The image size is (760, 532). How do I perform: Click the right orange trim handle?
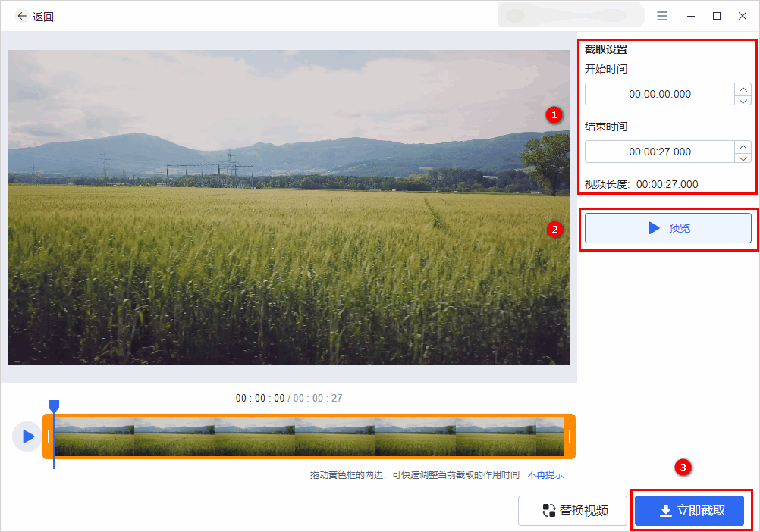(570, 437)
